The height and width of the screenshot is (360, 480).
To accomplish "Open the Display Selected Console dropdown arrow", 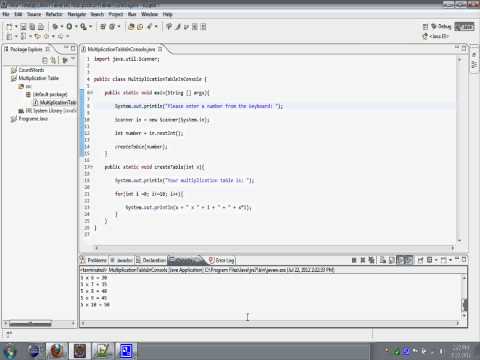I will point(436,260).
